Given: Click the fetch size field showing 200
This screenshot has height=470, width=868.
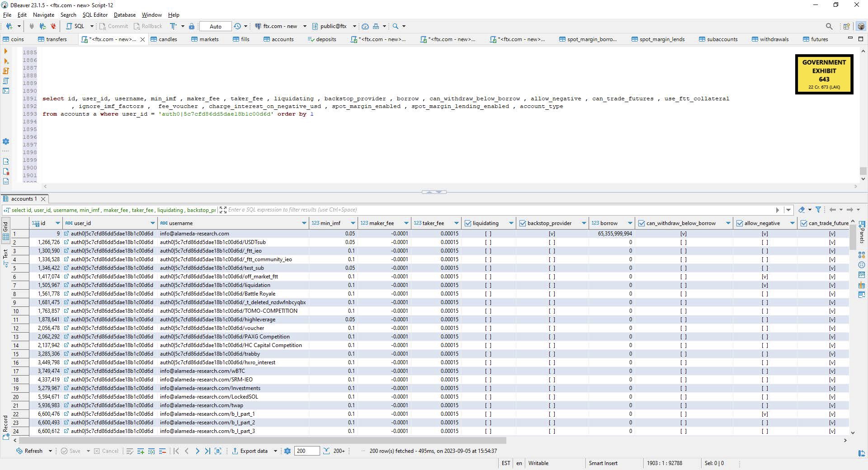Looking at the screenshot, I should point(307,451).
